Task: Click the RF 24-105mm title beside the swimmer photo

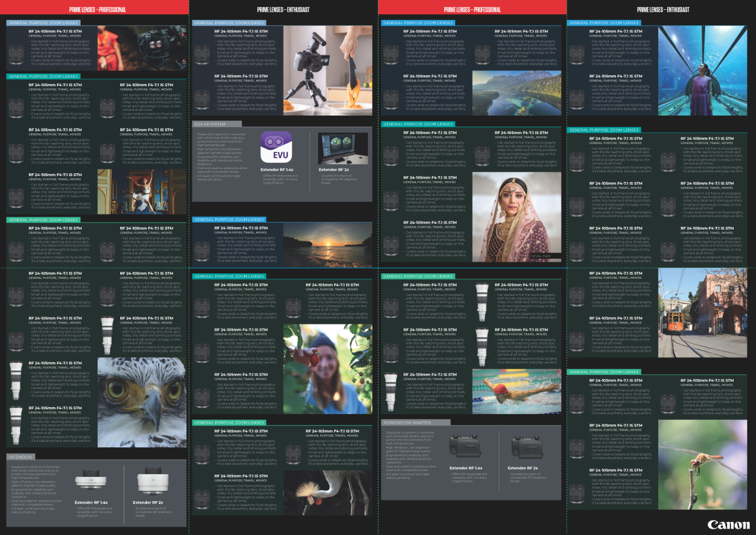Action: 430,374
